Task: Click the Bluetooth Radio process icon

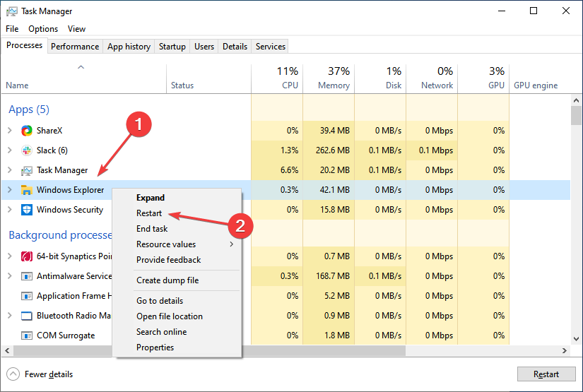Action: click(x=27, y=316)
